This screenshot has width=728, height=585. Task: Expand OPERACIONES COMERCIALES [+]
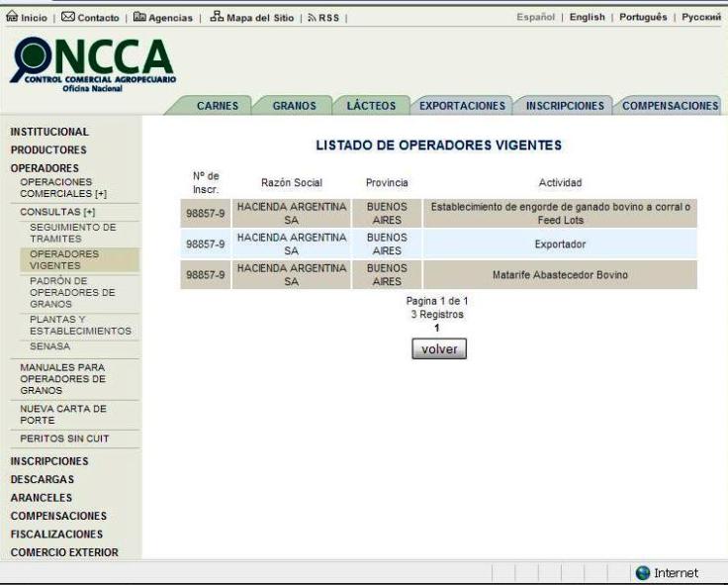(63, 188)
